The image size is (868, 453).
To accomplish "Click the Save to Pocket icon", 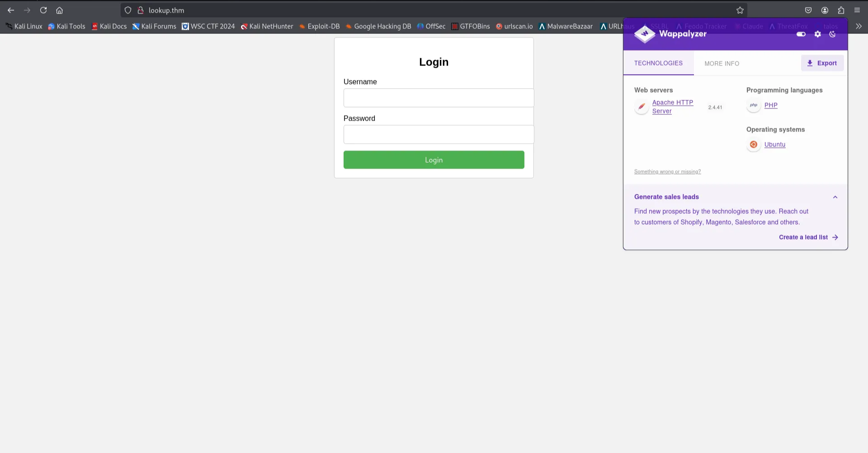I will pyautogui.click(x=808, y=10).
